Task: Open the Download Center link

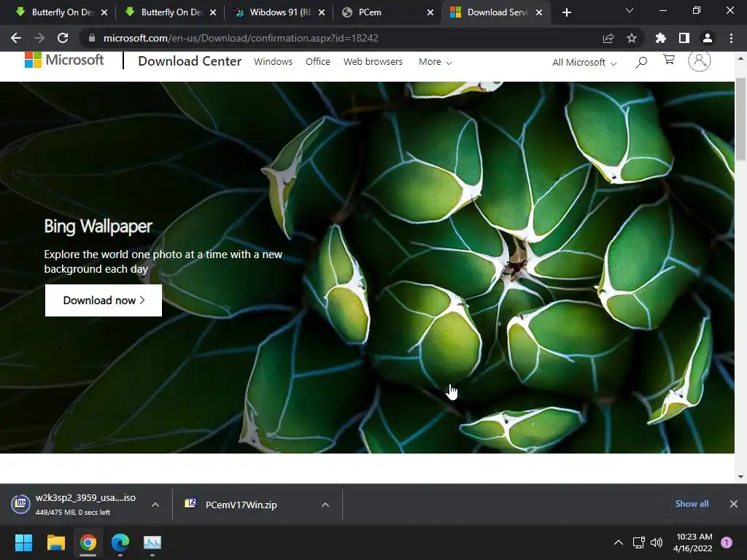Action: (190, 61)
